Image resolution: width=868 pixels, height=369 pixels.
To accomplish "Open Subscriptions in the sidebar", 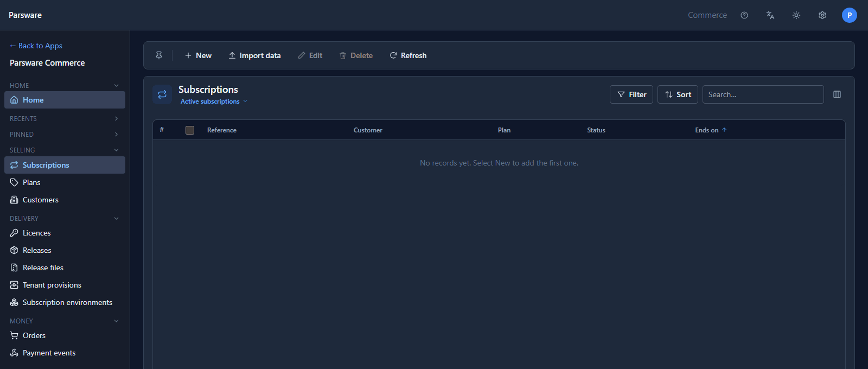I will (65, 165).
